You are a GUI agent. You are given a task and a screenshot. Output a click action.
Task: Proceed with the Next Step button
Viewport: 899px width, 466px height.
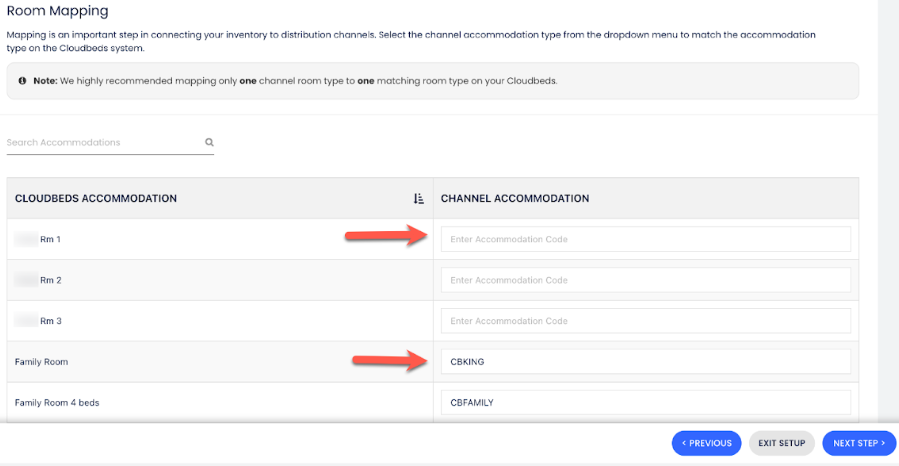859,443
